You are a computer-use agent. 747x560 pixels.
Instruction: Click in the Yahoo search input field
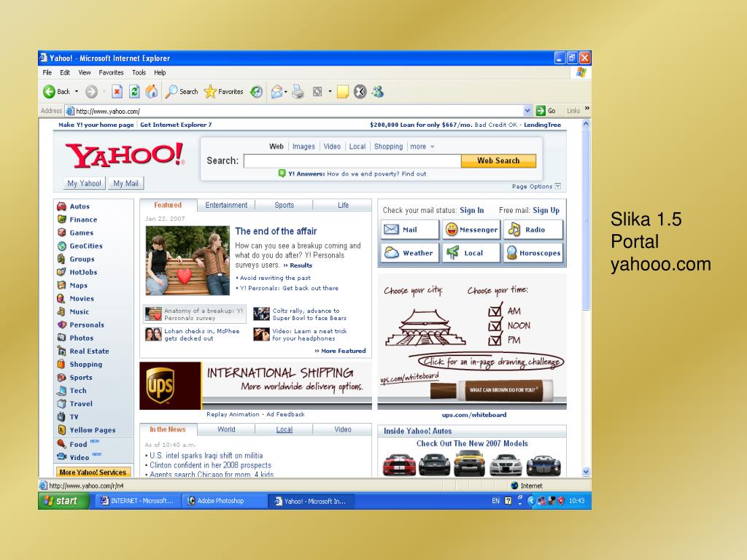click(x=352, y=161)
